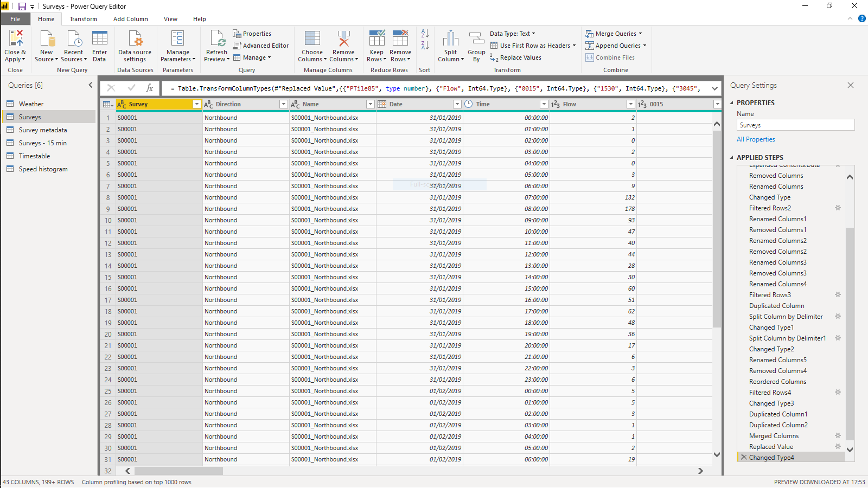Open help question mark icon
The width and height of the screenshot is (868, 488).
pyautogui.click(x=862, y=18)
